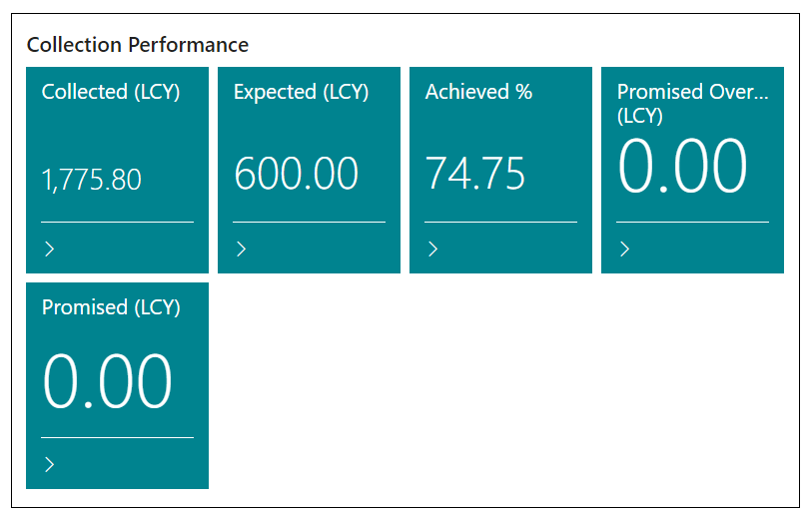This screenshot has width=812, height=513.
Task: Click the Achieved % tile label
Action: (x=478, y=92)
